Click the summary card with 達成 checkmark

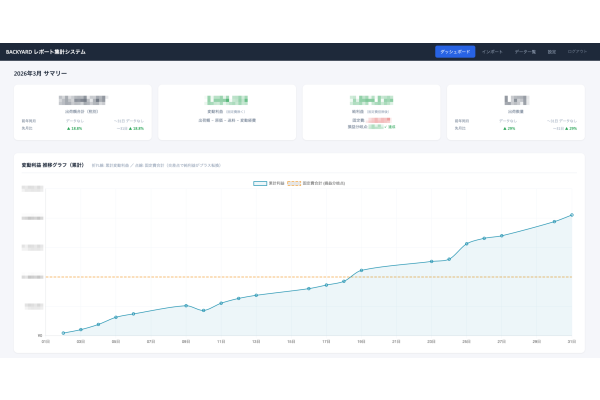pos(371,112)
